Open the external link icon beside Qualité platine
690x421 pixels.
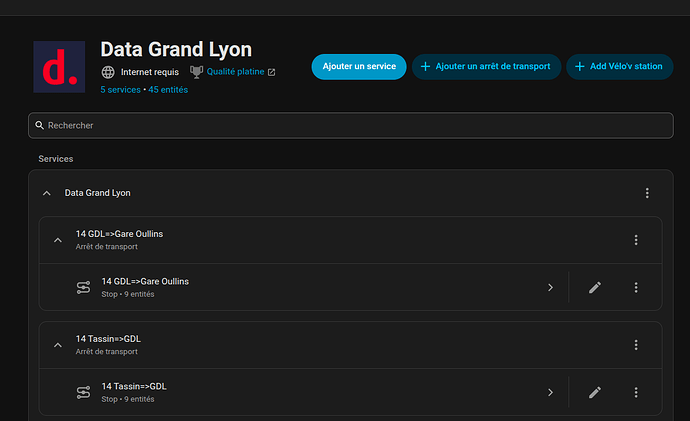click(272, 72)
